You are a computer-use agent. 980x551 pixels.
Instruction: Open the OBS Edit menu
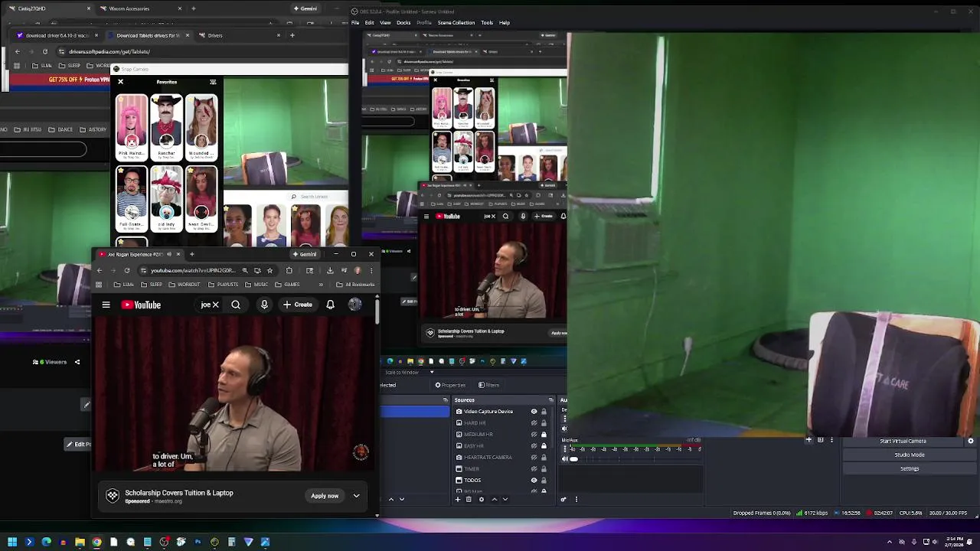(369, 23)
